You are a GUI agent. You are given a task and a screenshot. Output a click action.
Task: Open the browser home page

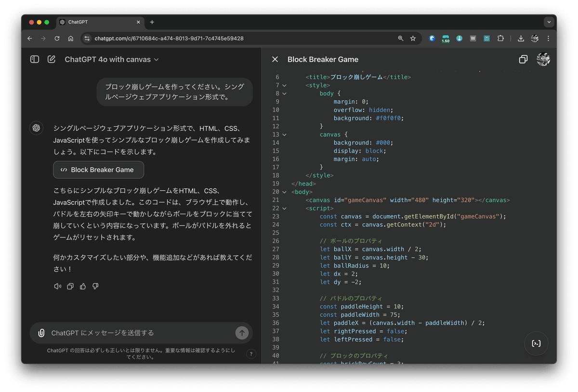(71, 39)
